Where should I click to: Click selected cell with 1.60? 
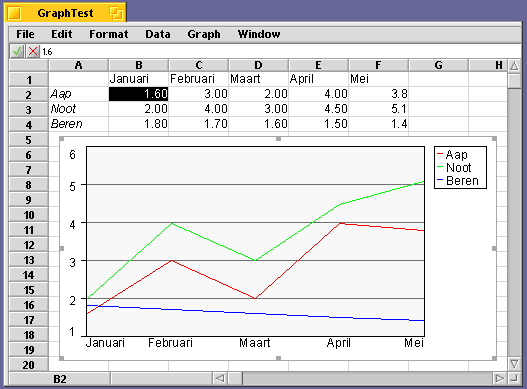138,94
